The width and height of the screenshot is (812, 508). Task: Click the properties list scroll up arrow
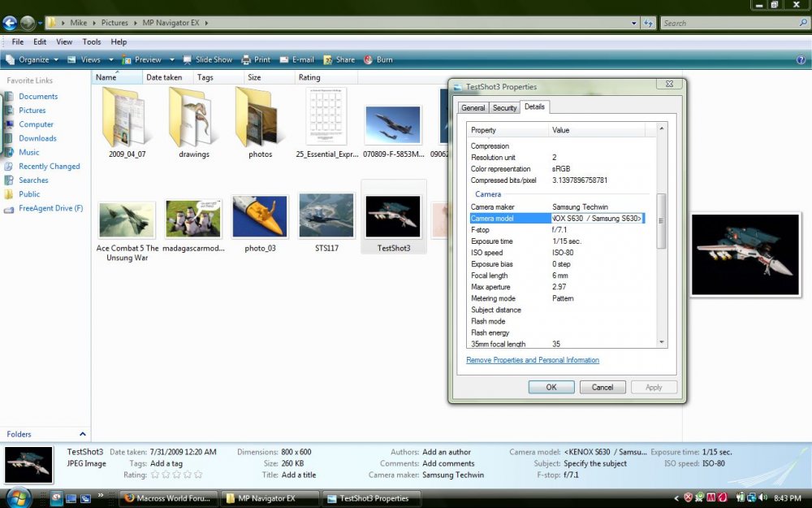pos(661,128)
